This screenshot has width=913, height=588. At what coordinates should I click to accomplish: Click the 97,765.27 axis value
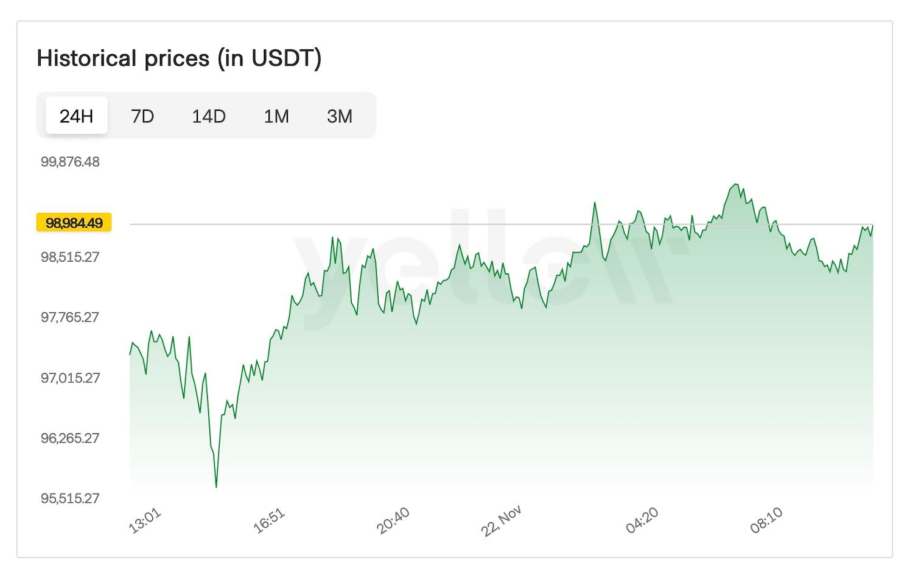click(x=72, y=317)
